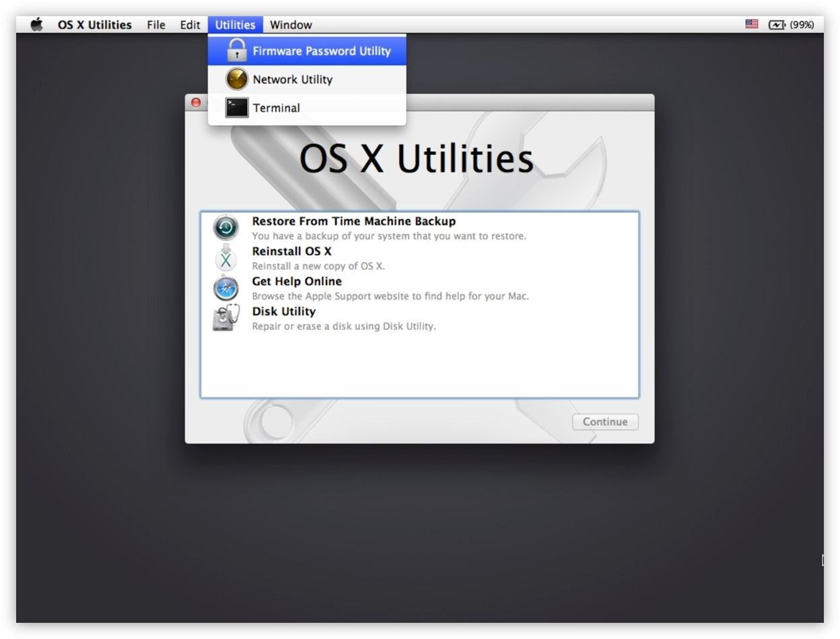Click 'Browse the Apple Support website' description
The width and height of the screenshot is (840, 639).
[x=390, y=296]
